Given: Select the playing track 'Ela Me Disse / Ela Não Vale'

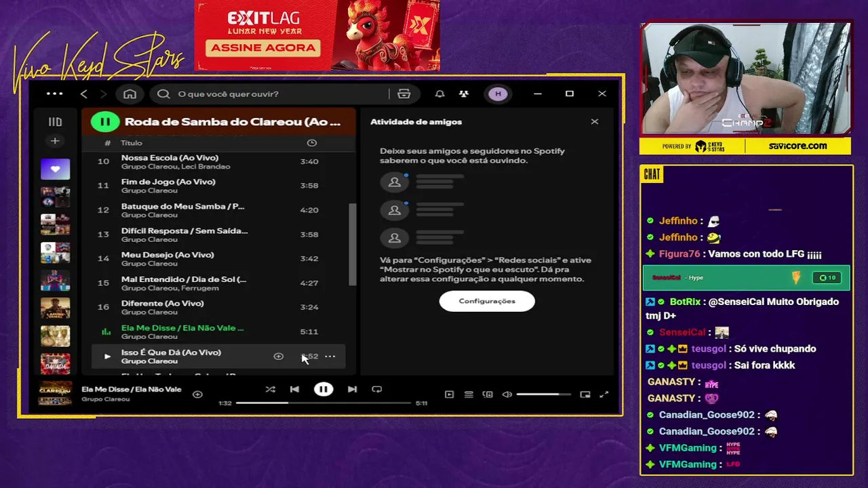Looking at the screenshot, I should coord(218,331).
